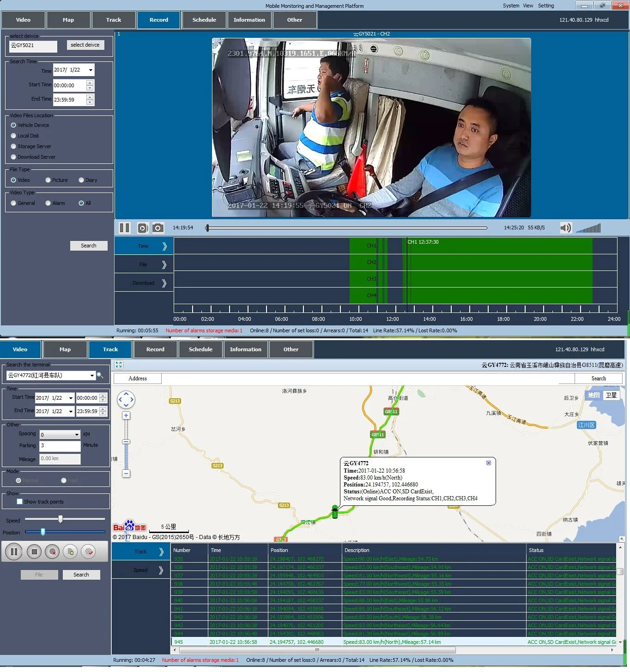
Task: Enable the Show track points checkbox
Action: [19, 502]
